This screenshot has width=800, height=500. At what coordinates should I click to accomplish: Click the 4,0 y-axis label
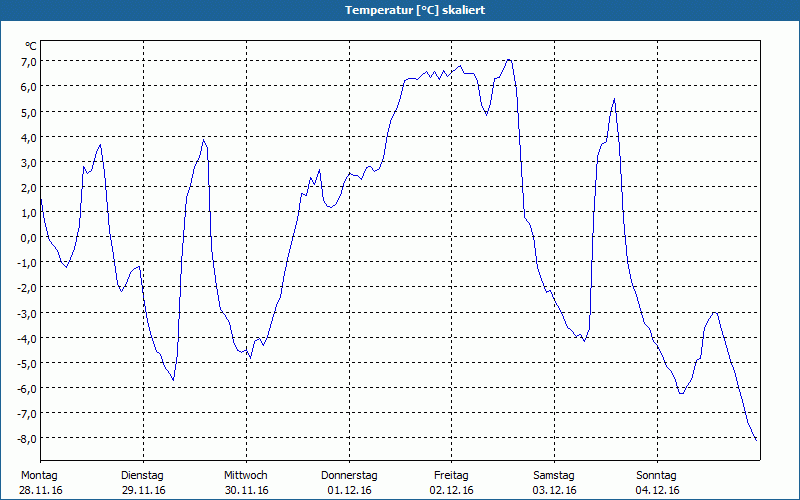[x=29, y=137]
